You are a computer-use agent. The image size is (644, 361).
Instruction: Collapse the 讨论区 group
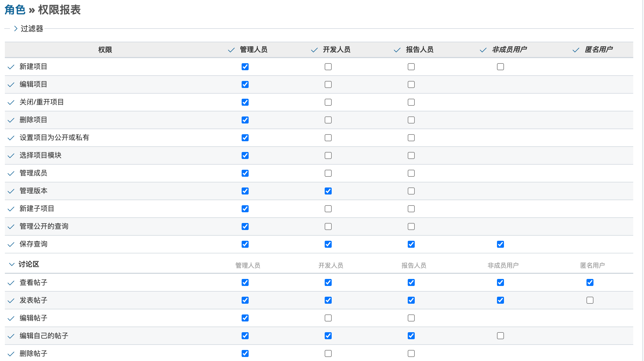point(12,264)
